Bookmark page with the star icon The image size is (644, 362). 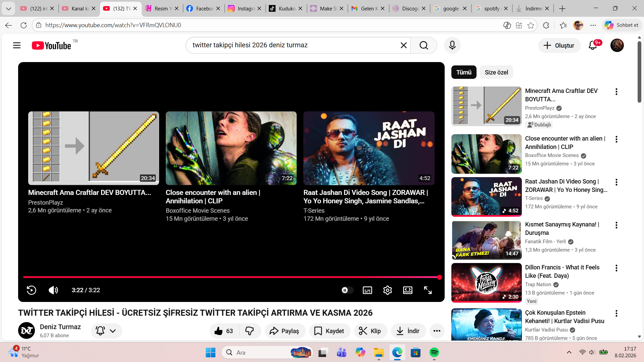(531, 25)
